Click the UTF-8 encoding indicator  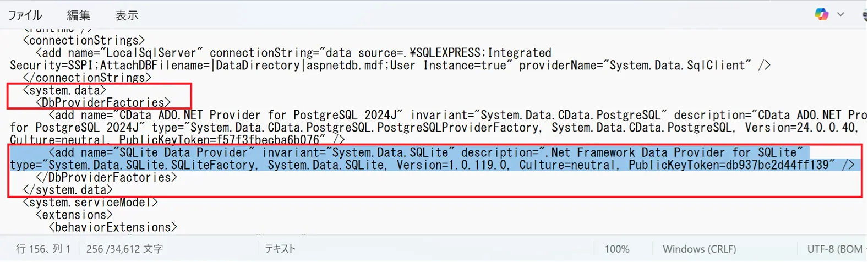pyautogui.click(x=834, y=249)
